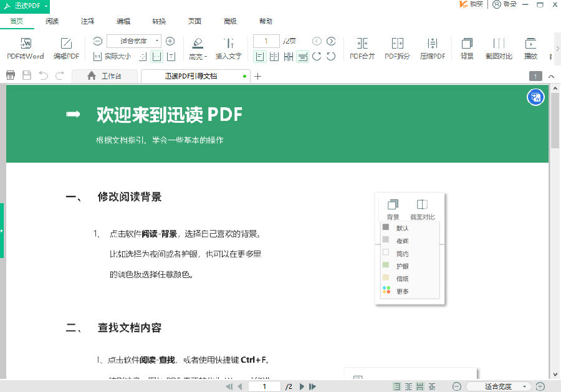Redo the last action
The height and width of the screenshot is (392, 561).
coord(60,75)
